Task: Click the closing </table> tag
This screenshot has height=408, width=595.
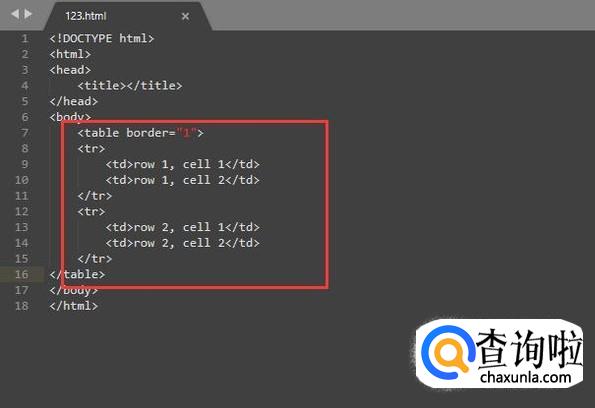Action: 77,274
